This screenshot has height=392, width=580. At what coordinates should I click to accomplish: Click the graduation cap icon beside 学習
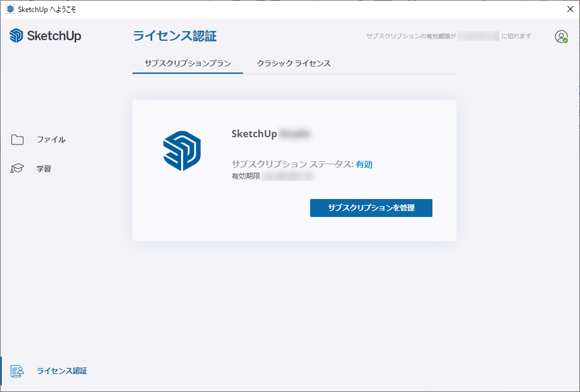17,169
